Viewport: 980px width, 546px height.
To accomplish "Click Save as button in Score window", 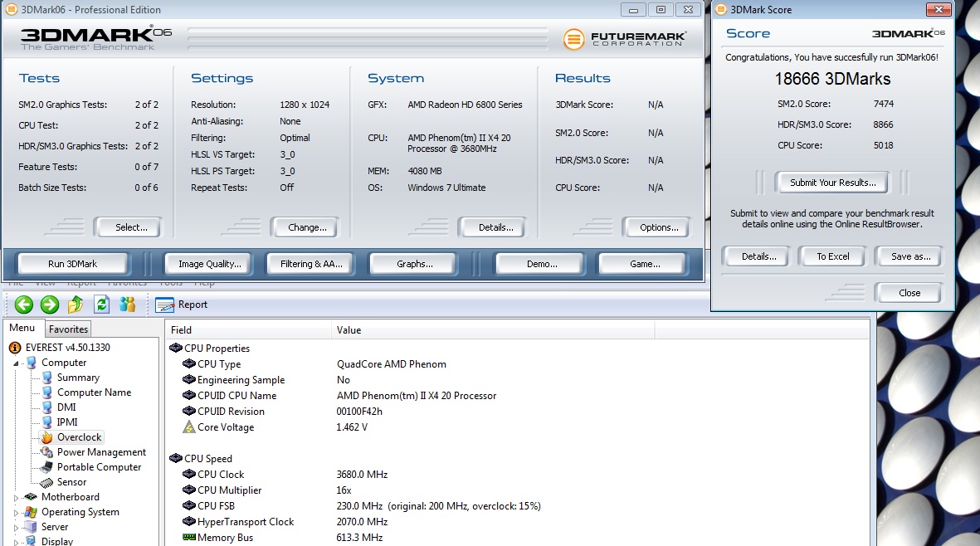I will pos(908,256).
